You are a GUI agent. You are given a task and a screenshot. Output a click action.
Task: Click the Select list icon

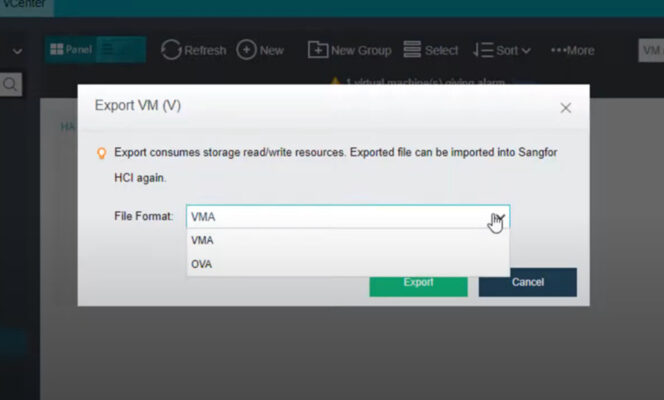(412, 50)
